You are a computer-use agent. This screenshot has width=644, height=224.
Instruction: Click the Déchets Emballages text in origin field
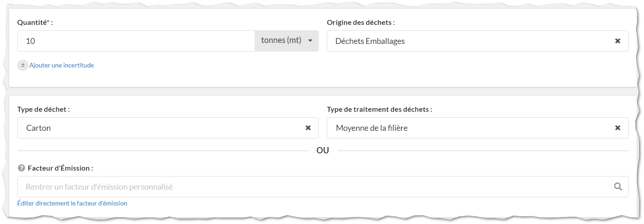[370, 41]
